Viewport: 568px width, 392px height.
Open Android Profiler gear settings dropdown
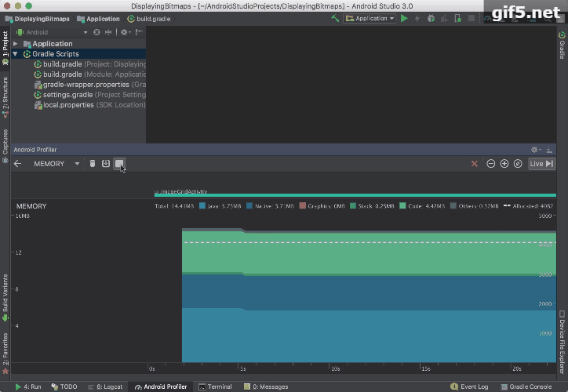coord(536,150)
